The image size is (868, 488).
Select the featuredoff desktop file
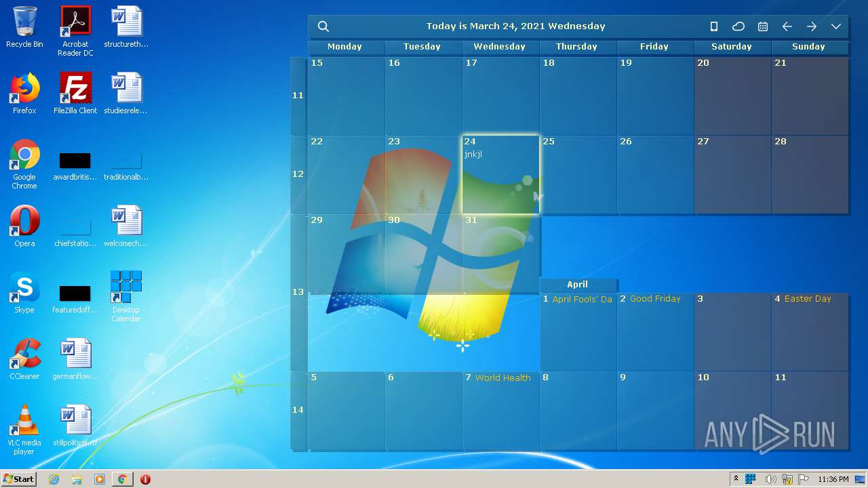pos(75,300)
